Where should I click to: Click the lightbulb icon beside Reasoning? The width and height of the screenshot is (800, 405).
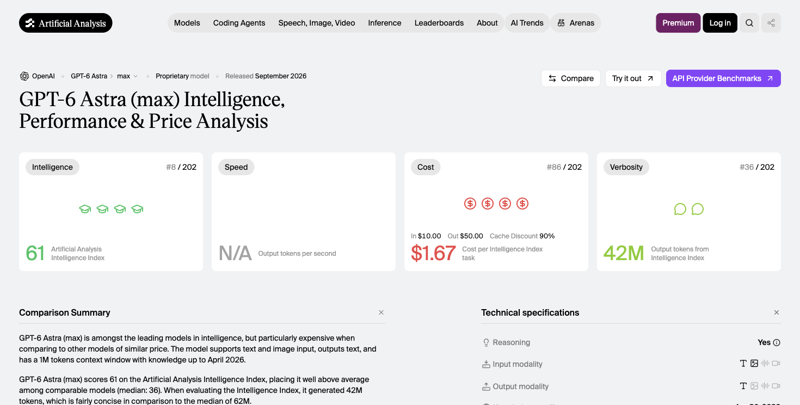tap(486, 342)
